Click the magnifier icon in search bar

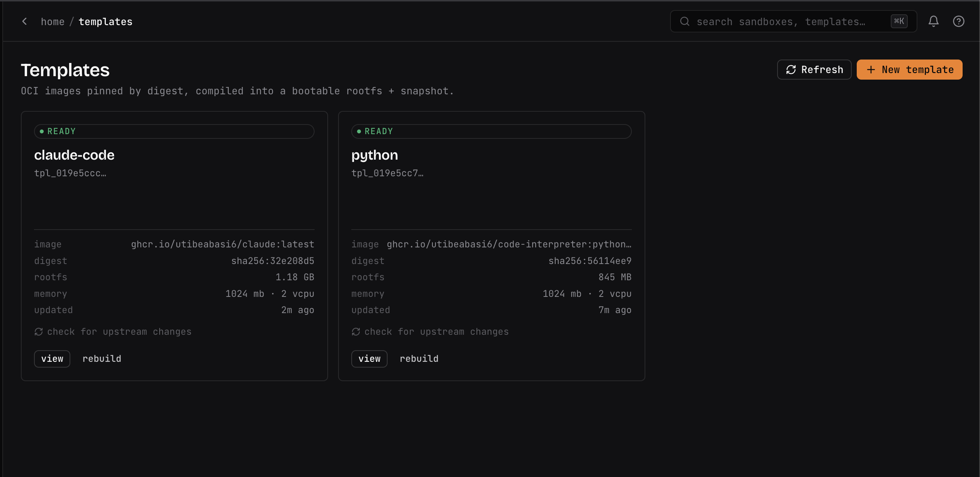pos(685,22)
